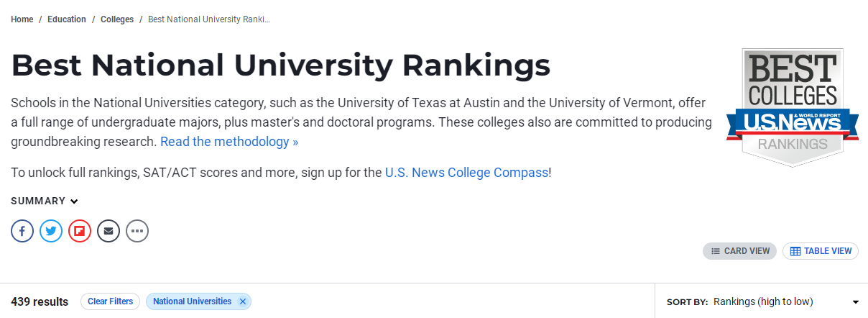Switch to Card View layout
Screen dimensions: 868x318
(x=739, y=251)
